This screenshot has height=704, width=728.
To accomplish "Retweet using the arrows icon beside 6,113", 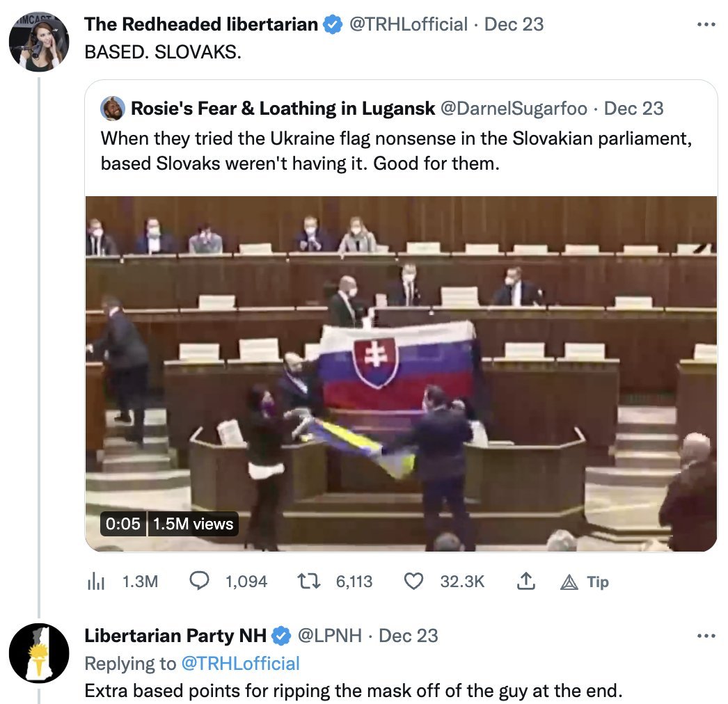I will pos(309,581).
